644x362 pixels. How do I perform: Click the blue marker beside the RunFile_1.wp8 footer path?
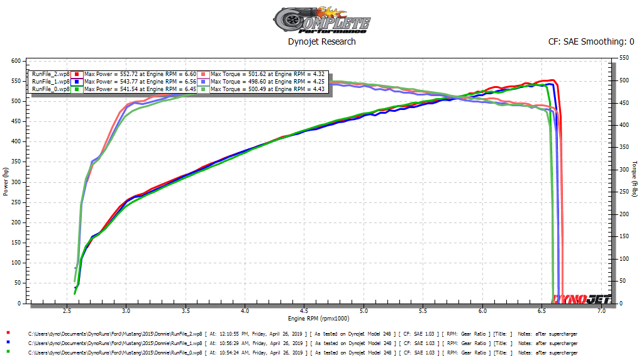click(x=8, y=342)
